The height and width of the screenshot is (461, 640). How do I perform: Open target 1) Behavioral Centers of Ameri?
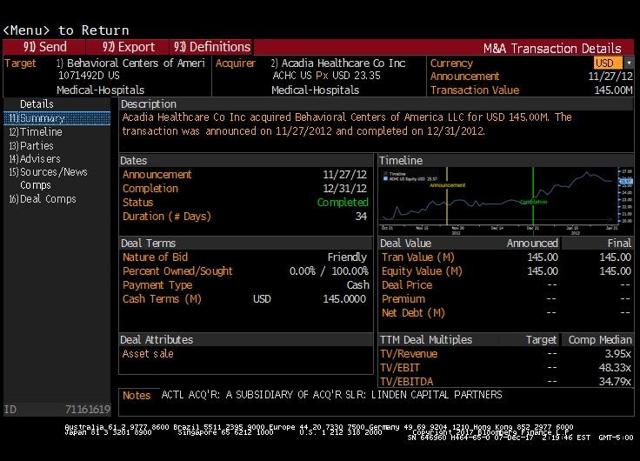pyautogui.click(x=131, y=63)
